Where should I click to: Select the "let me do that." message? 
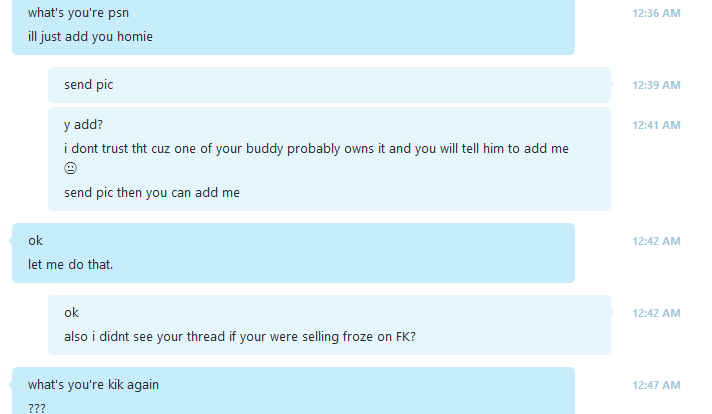coord(70,264)
